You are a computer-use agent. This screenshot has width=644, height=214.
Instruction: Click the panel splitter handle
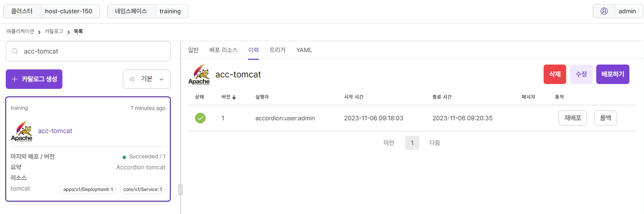coord(180,190)
